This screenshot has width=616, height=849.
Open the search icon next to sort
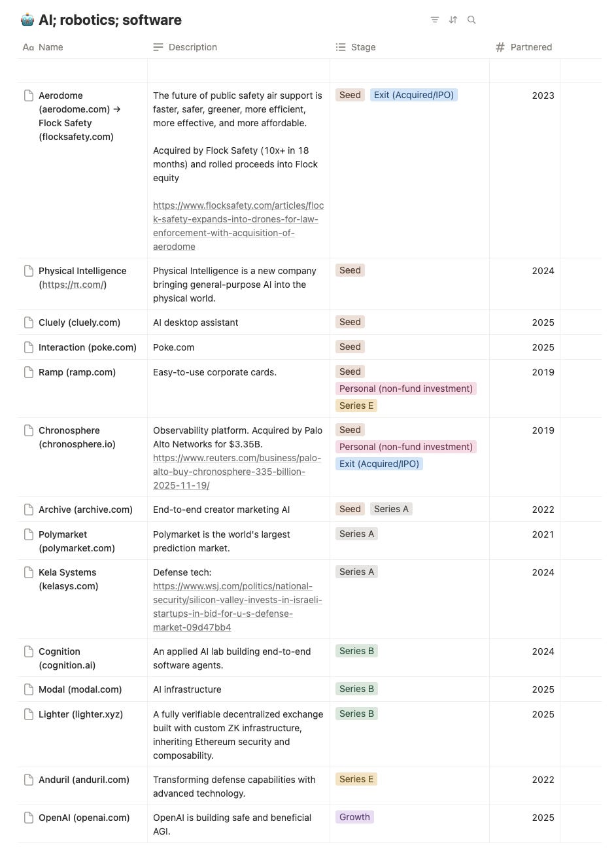coord(471,20)
